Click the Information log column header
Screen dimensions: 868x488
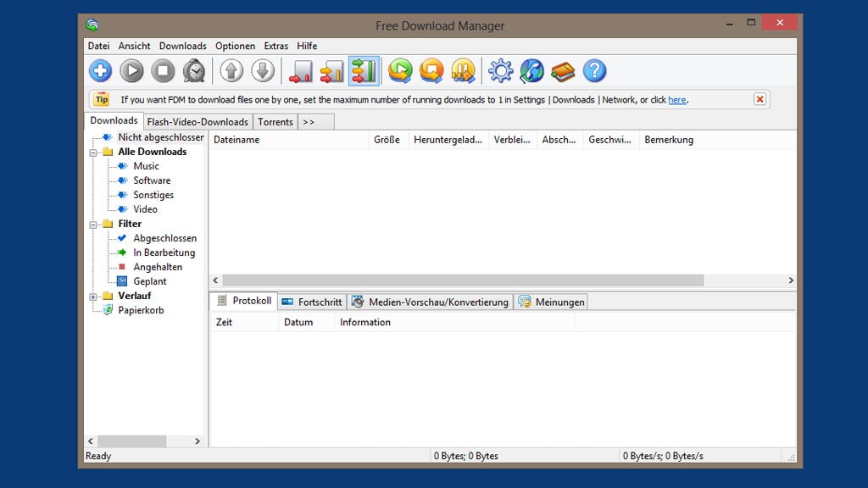click(455, 322)
